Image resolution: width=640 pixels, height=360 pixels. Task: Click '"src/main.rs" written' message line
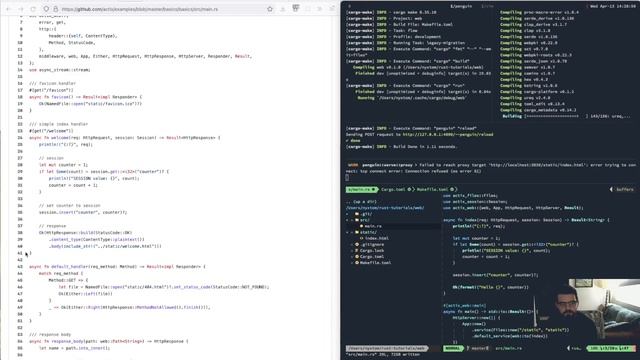pyautogui.click(x=382, y=355)
